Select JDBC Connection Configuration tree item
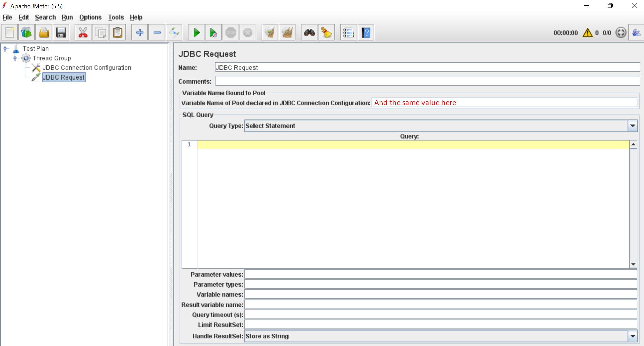644x346 pixels. point(87,68)
